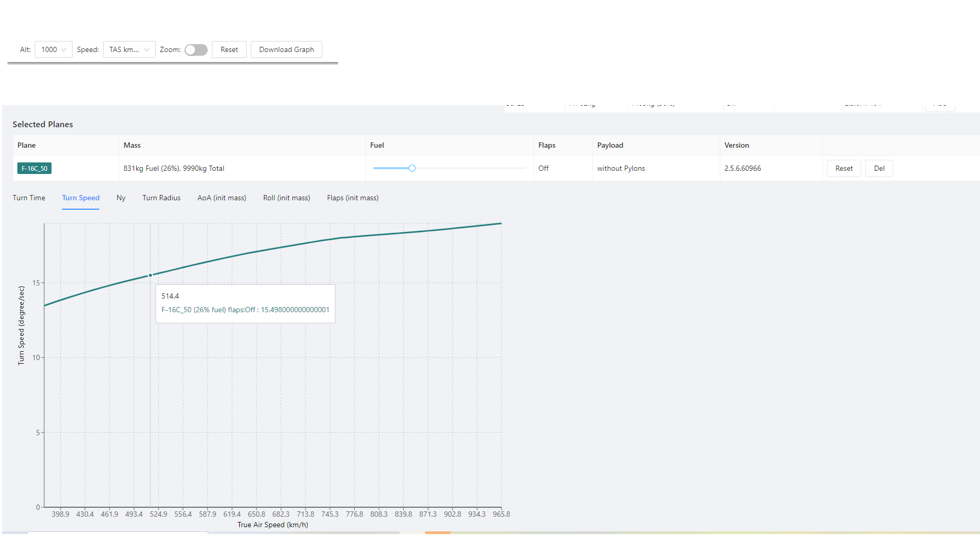Screen dimensions: 980x554
Task: Open the Ny tab
Action: 121,198
